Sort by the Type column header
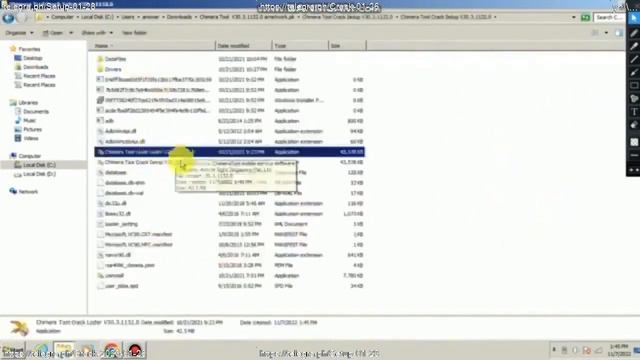The height and width of the screenshot is (360, 640). pos(300,46)
